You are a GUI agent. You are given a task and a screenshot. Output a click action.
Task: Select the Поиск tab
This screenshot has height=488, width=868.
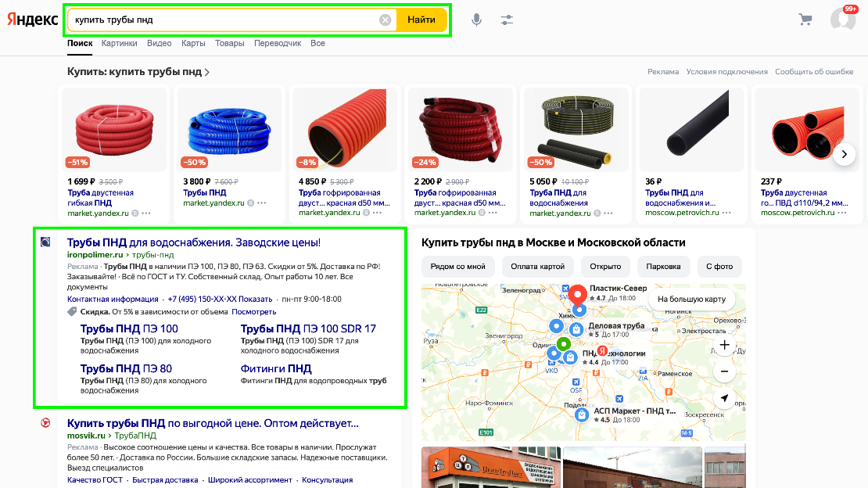[x=80, y=43]
